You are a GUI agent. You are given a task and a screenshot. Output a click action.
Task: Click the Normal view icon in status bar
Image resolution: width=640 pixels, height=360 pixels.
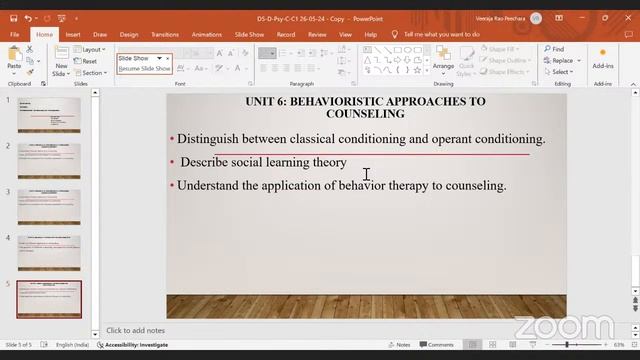pos(472,345)
